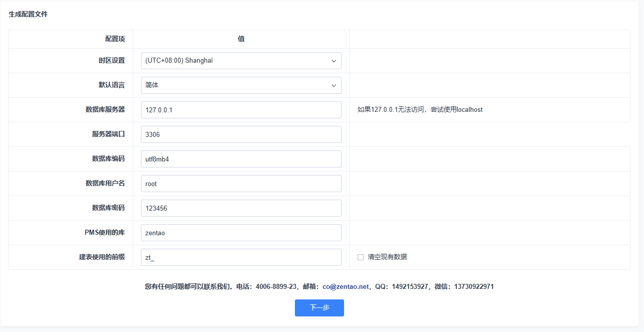Click the chevron arrow of Shanghai timezone select
Screen dimensions: 644x332
(x=334, y=61)
